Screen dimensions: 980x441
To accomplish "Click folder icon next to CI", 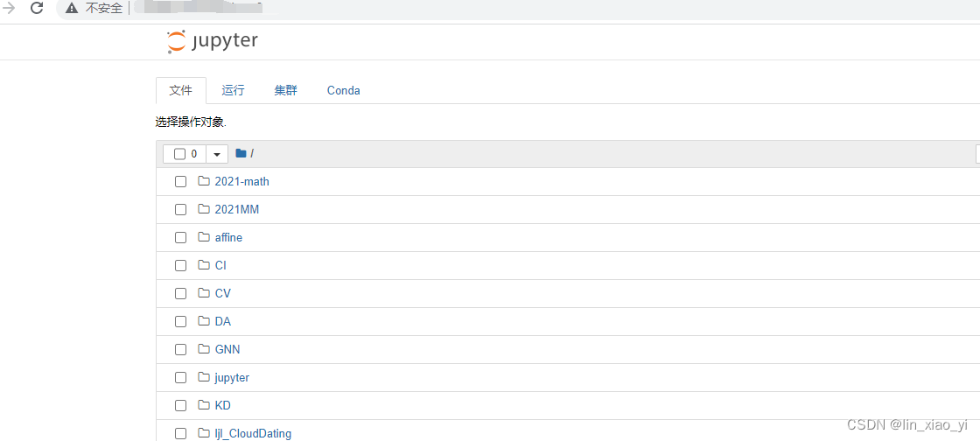I will tap(204, 265).
